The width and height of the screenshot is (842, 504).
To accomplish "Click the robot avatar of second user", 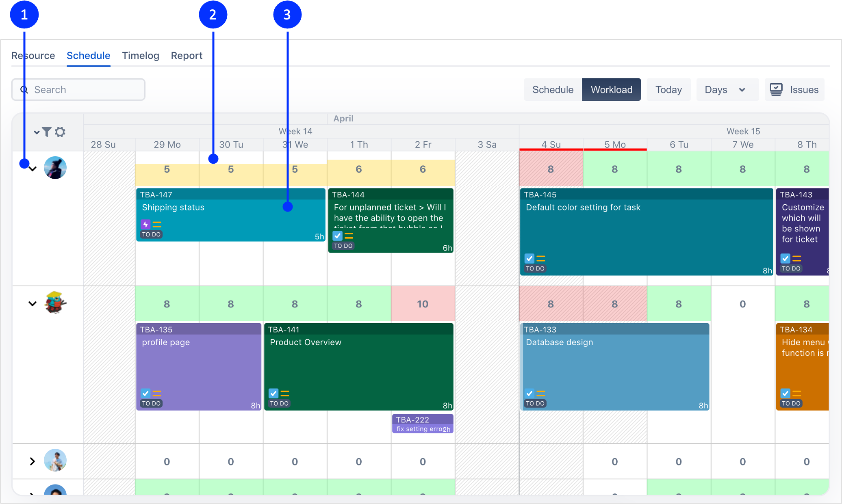I will coord(55,303).
